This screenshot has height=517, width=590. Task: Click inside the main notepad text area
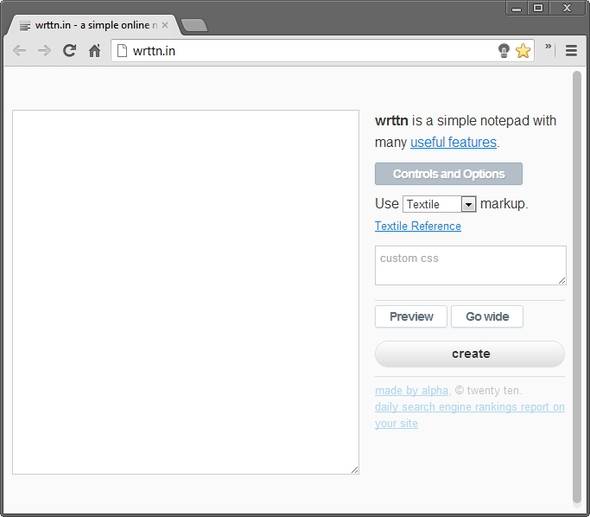click(186, 292)
